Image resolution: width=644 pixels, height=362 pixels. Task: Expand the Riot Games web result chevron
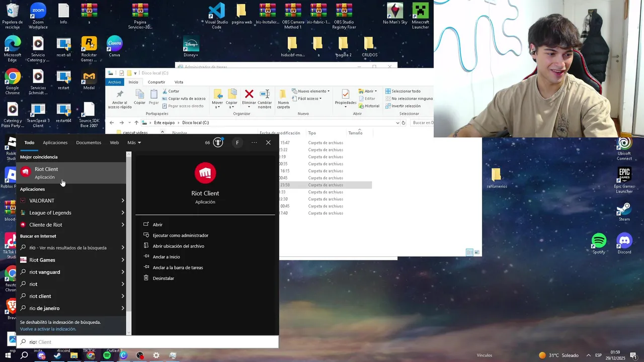[x=123, y=260]
